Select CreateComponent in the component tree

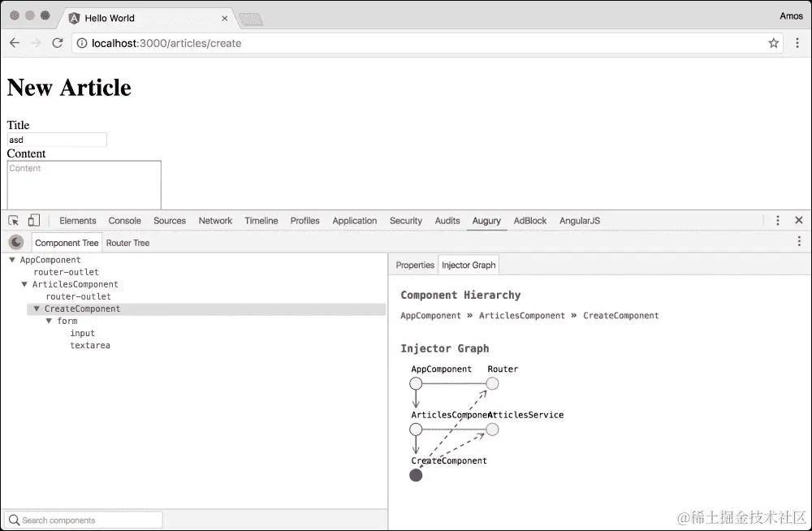pyautogui.click(x=82, y=309)
